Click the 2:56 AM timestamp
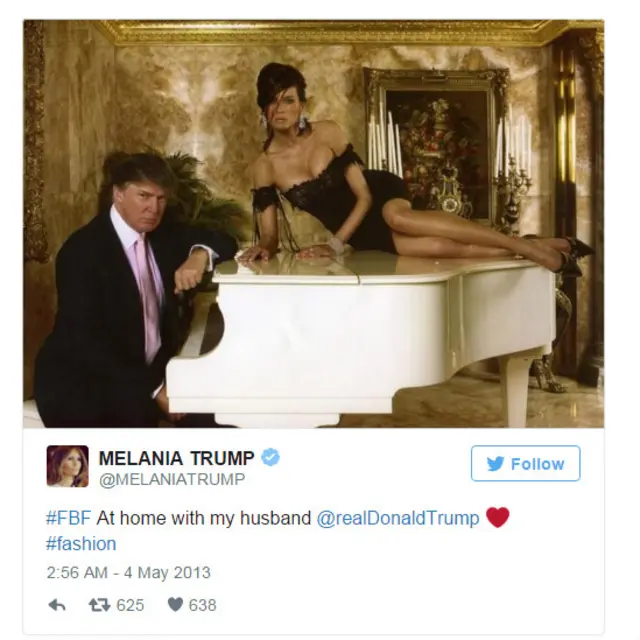The image size is (640, 640). [77, 572]
